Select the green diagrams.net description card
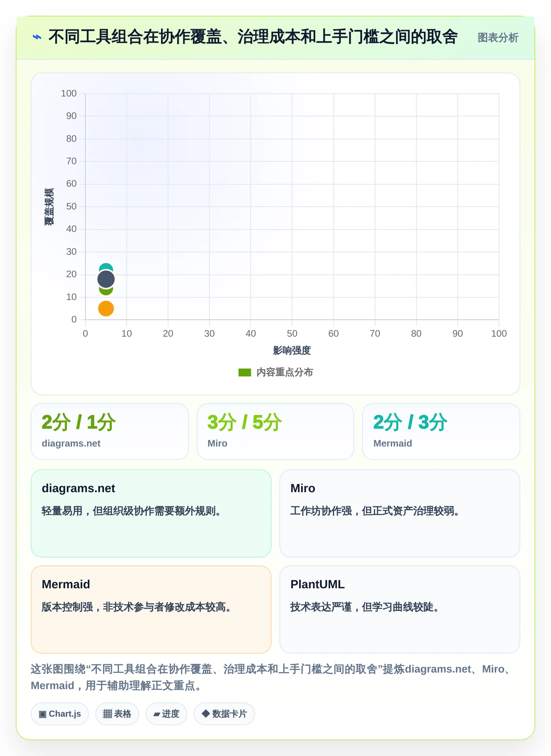This screenshot has height=756, width=551. point(151,513)
